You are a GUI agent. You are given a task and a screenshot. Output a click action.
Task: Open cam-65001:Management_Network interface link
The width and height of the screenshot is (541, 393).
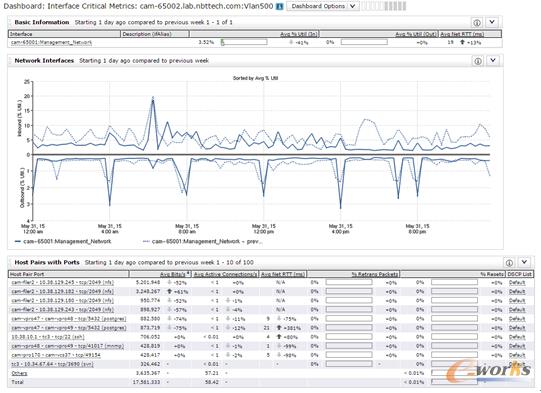51,42
